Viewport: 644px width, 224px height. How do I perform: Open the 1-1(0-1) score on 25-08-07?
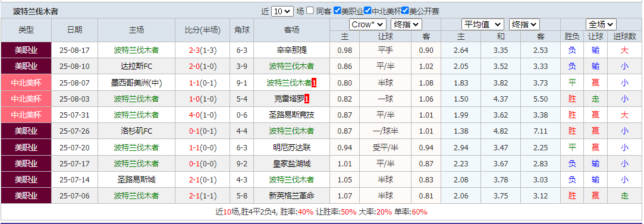click(x=203, y=83)
